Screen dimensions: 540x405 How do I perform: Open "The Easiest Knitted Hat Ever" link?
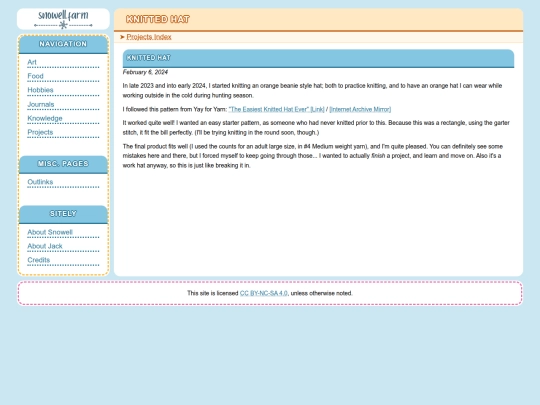pos(276,110)
